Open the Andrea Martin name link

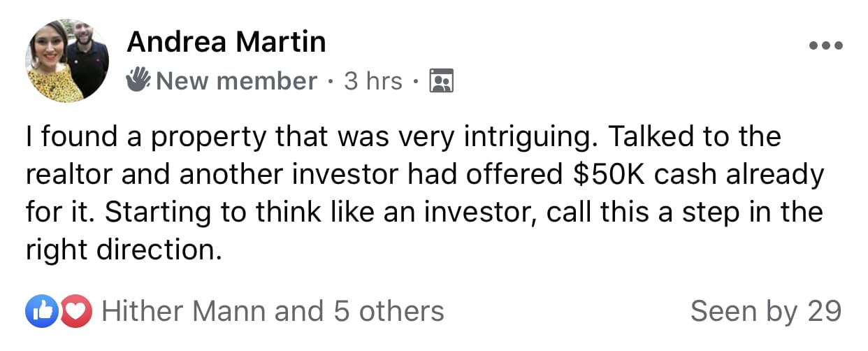click(x=226, y=43)
